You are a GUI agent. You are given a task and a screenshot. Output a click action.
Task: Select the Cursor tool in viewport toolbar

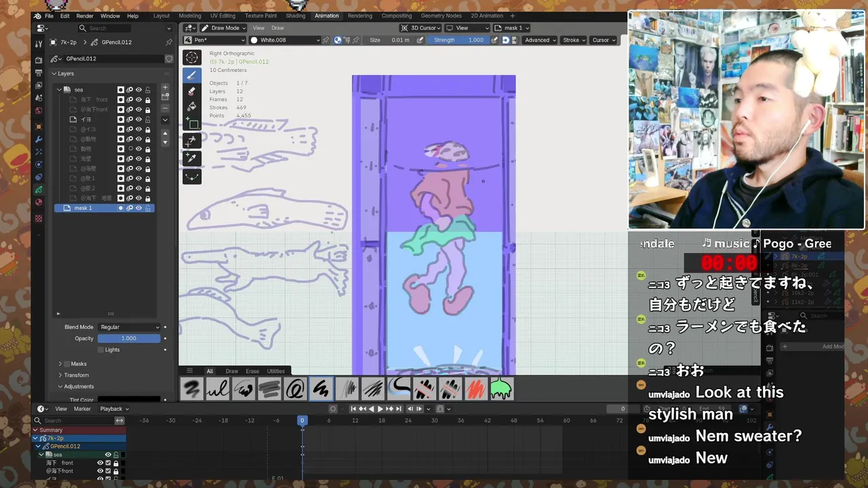(192, 58)
